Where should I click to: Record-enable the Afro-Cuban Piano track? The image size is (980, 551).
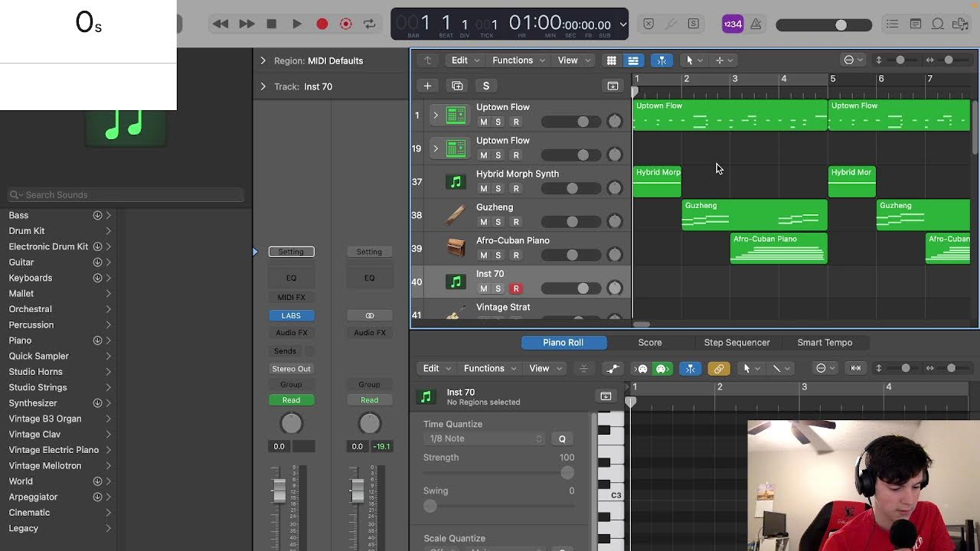coord(516,256)
